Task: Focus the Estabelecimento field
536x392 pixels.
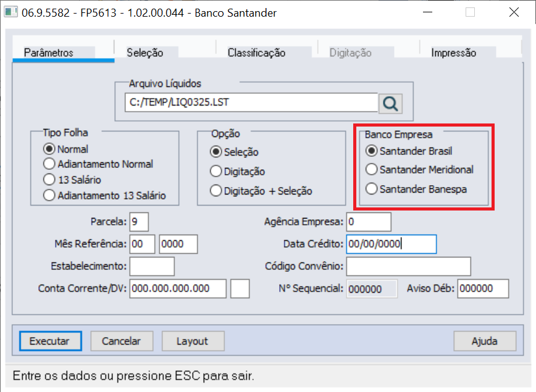Action: click(x=152, y=266)
